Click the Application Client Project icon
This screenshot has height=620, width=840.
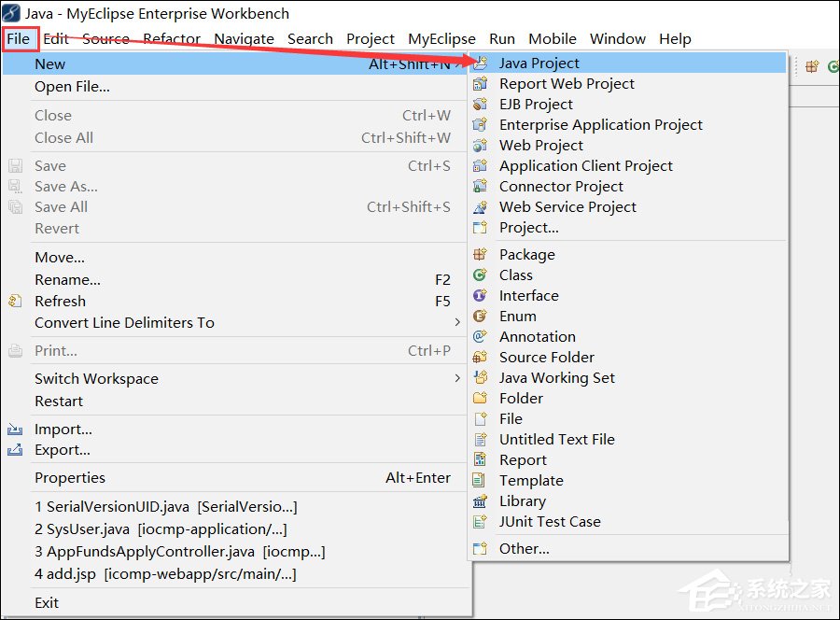480,165
